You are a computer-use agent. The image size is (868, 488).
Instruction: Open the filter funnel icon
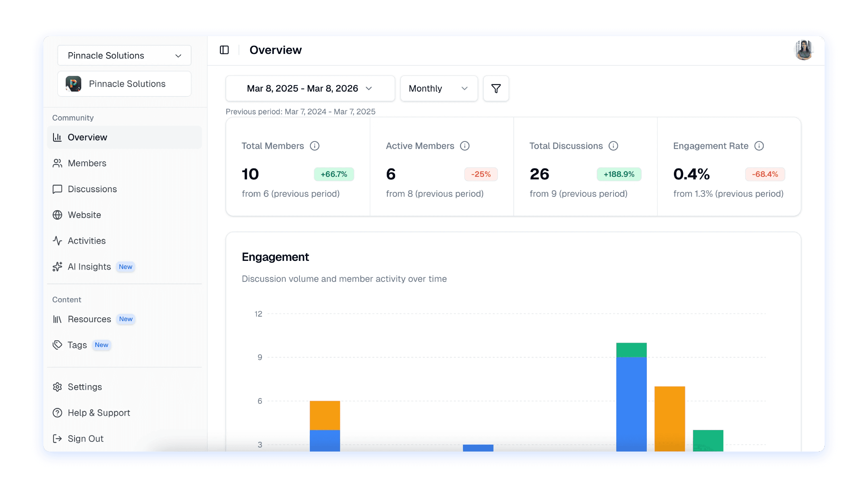pos(496,89)
